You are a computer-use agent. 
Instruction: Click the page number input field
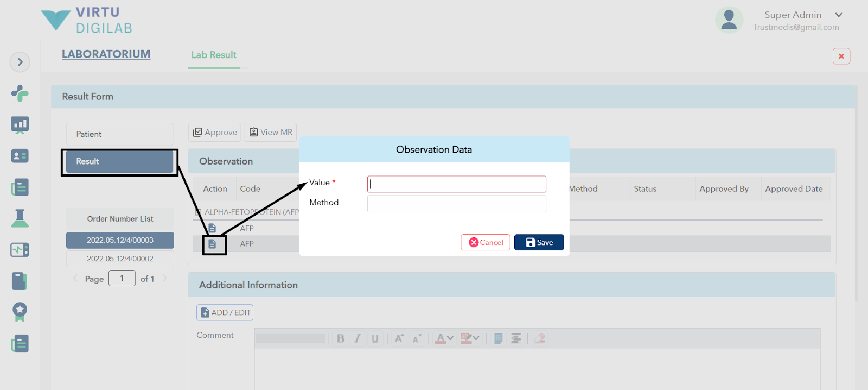tap(122, 278)
